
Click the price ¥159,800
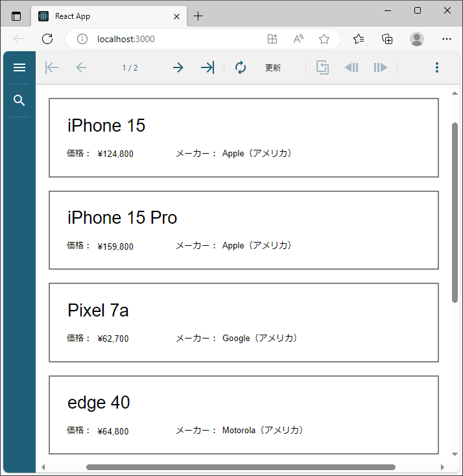(115, 246)
